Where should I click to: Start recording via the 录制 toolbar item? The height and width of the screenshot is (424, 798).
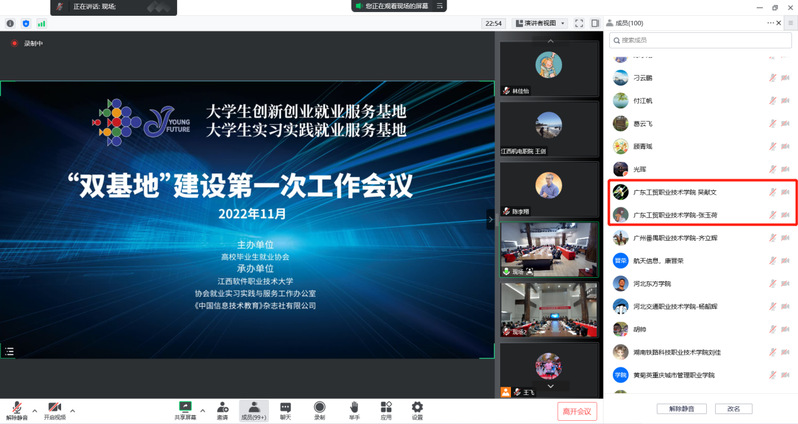pyautogui.click(x=319, y=410)
